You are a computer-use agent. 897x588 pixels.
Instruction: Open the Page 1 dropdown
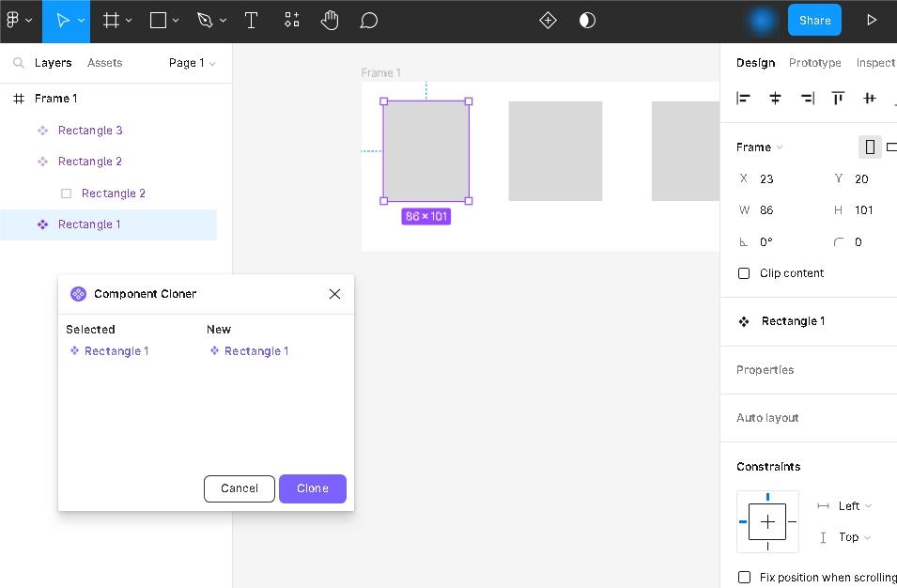[192, 63]
